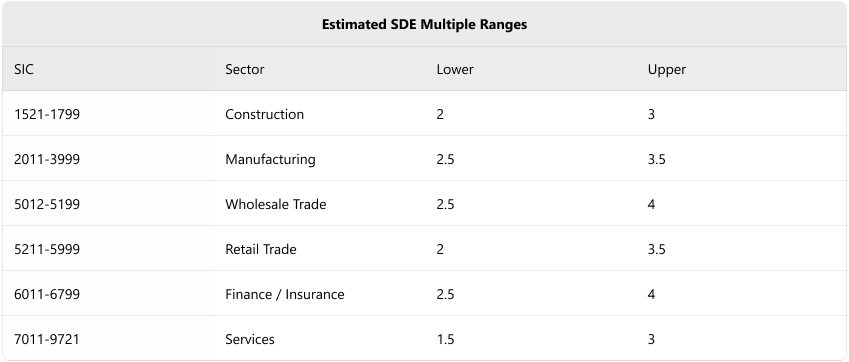This screenshot has height=362, width=849.
Task: Select the Sector column header
Action: (245, 69)
